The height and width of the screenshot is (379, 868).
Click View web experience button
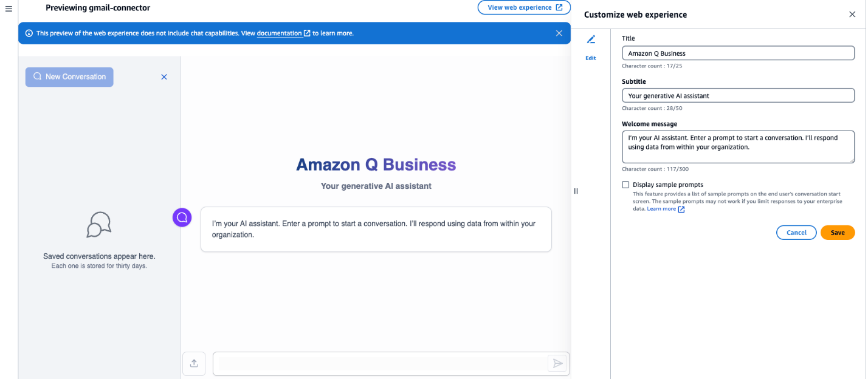pyautogui.click(x=524, y=7)
